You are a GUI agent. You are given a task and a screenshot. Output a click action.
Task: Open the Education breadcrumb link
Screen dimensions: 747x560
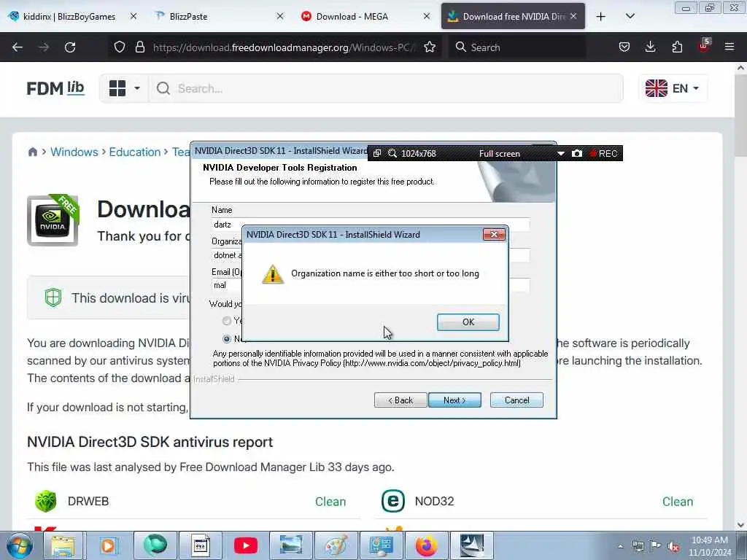[135, 152]
